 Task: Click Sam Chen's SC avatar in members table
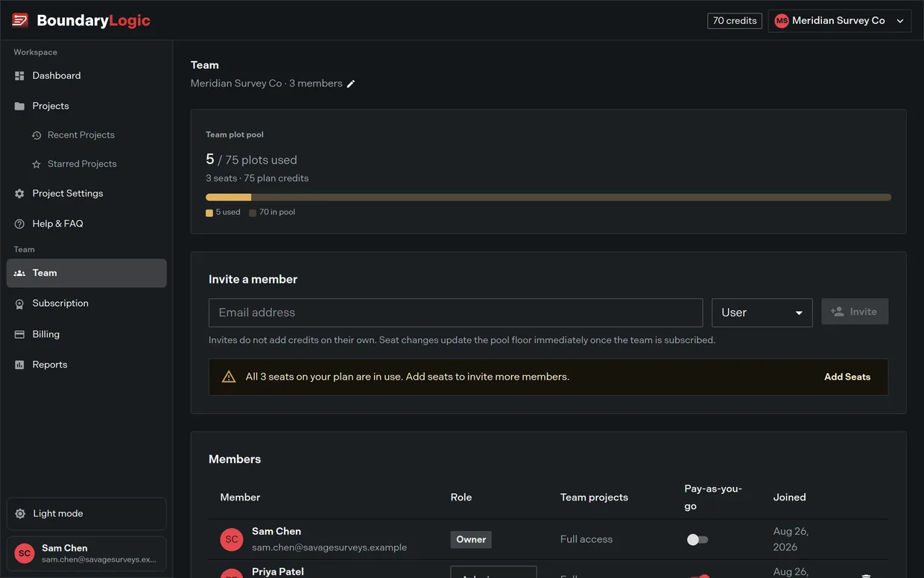click(x=232, y=539)
